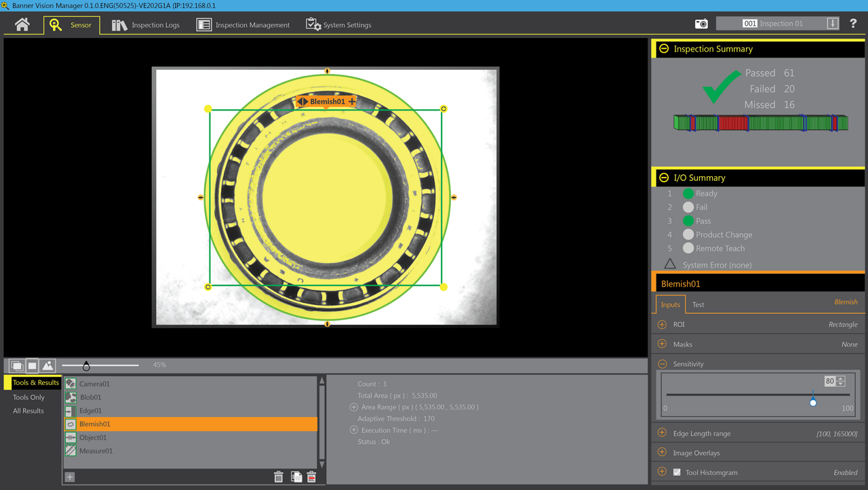Select the Object01 tool icon
Viewport: 868px width, 490px height.
click(x=71, y=437)
